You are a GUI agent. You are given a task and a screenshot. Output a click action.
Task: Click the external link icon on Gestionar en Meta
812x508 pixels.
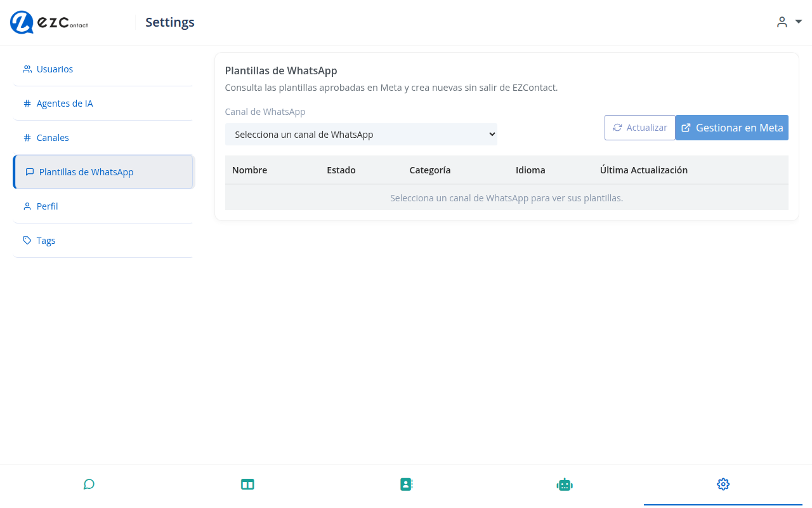point(686,128)
